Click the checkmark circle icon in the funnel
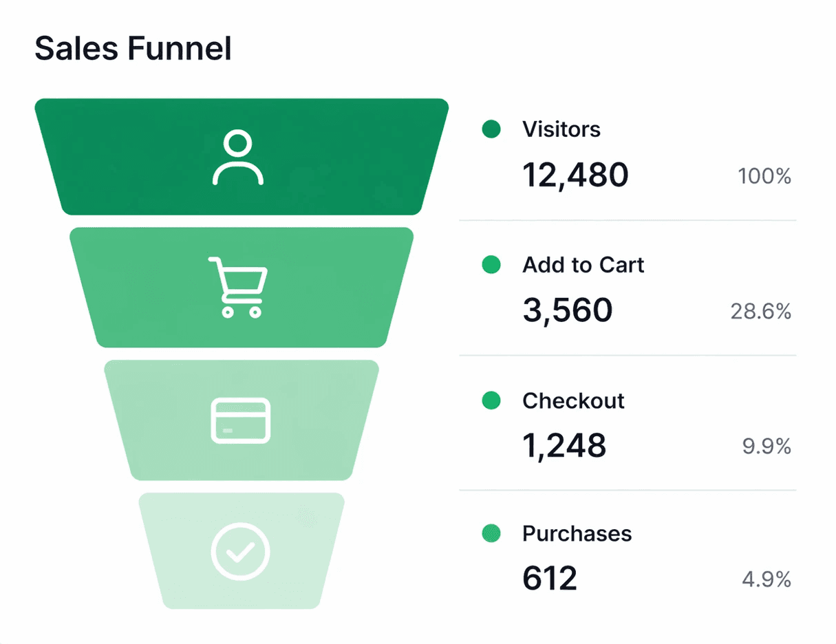The width and height of the screenshot is (836, 644). click(x=240, y=551)
